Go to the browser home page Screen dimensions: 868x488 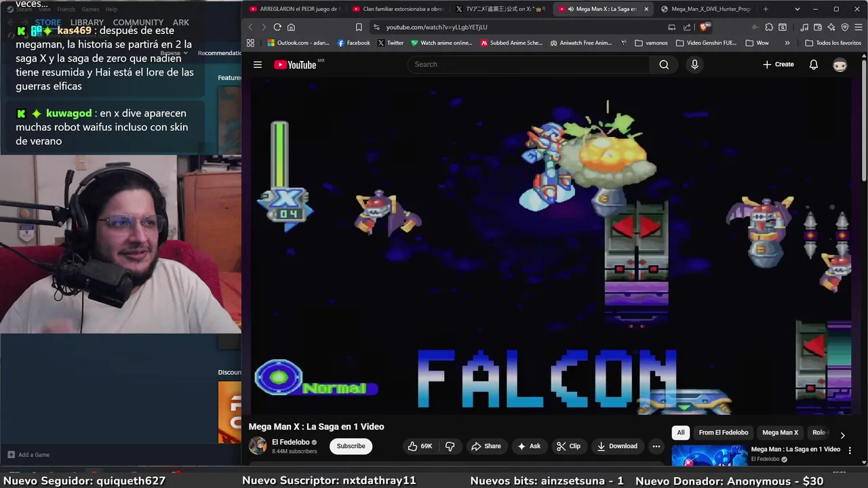(291, 27)
